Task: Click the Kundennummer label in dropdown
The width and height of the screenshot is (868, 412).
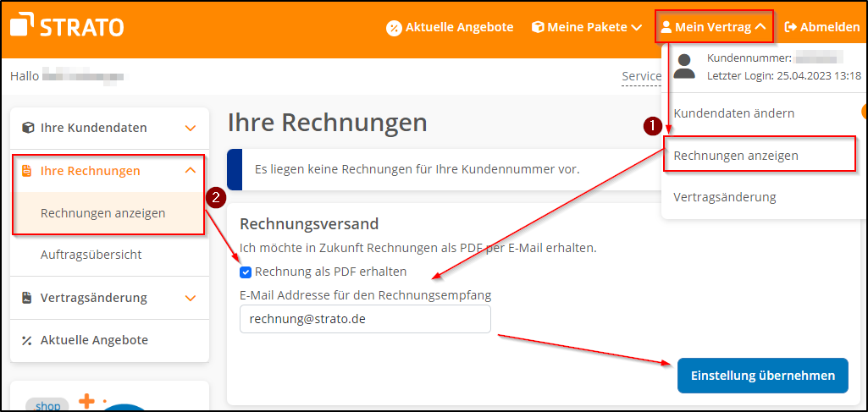Action: click(x=749, y=58)
